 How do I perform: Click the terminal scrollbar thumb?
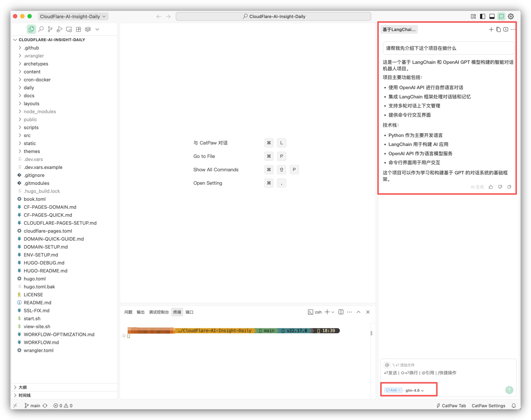click(371, 333)
